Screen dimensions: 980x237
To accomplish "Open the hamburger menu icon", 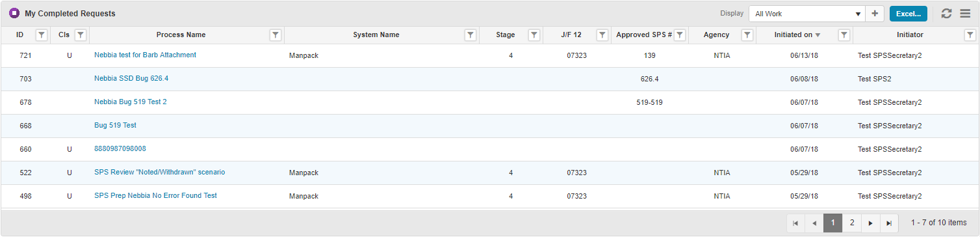I will click(x=965, y=14).
